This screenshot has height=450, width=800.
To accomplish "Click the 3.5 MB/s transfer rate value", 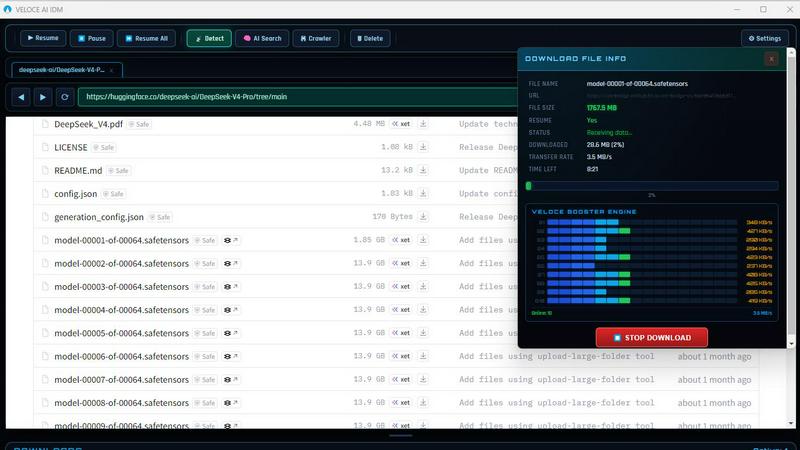I will [x=599, y=157].
